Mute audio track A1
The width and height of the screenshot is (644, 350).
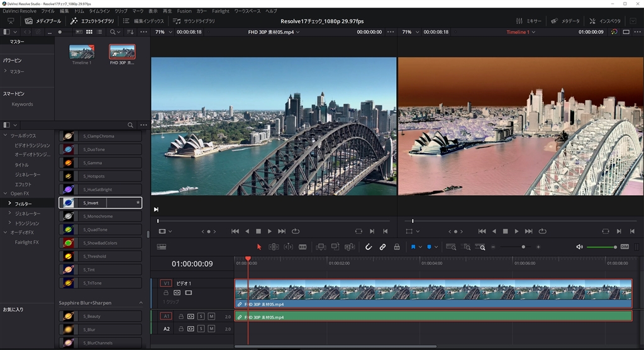pyautogui.click(x=211, y=316)
